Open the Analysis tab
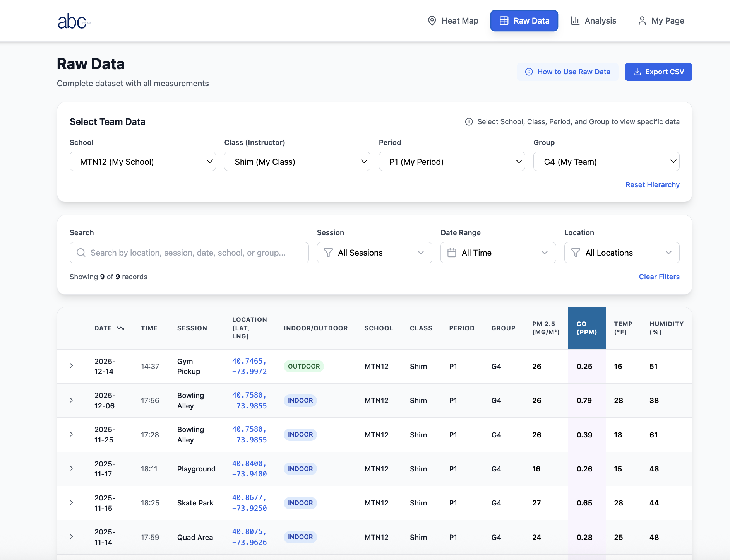 point(593,21)
